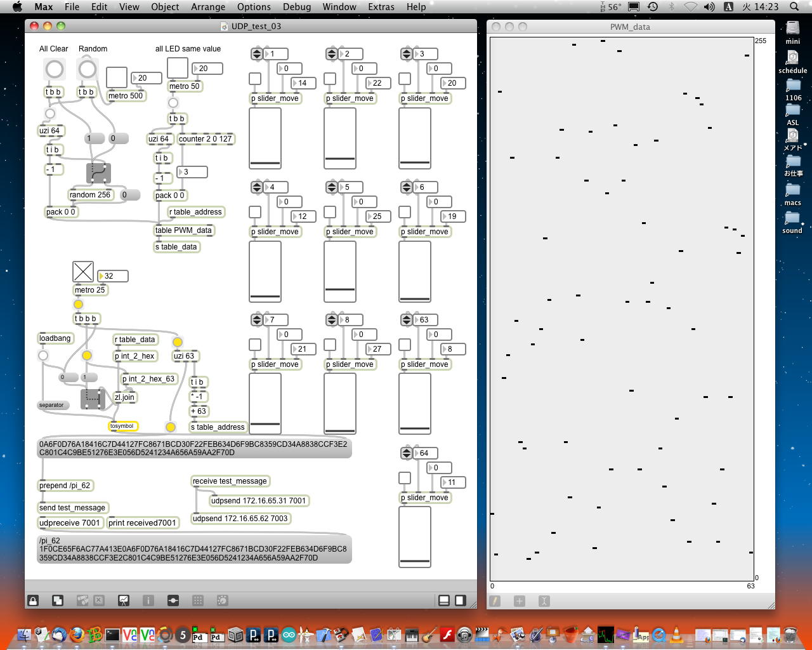Image resolution: width=812 pixels, height=650 pixels.
Task: Launch Firefox from the Dock
Action: pos(77,634)
